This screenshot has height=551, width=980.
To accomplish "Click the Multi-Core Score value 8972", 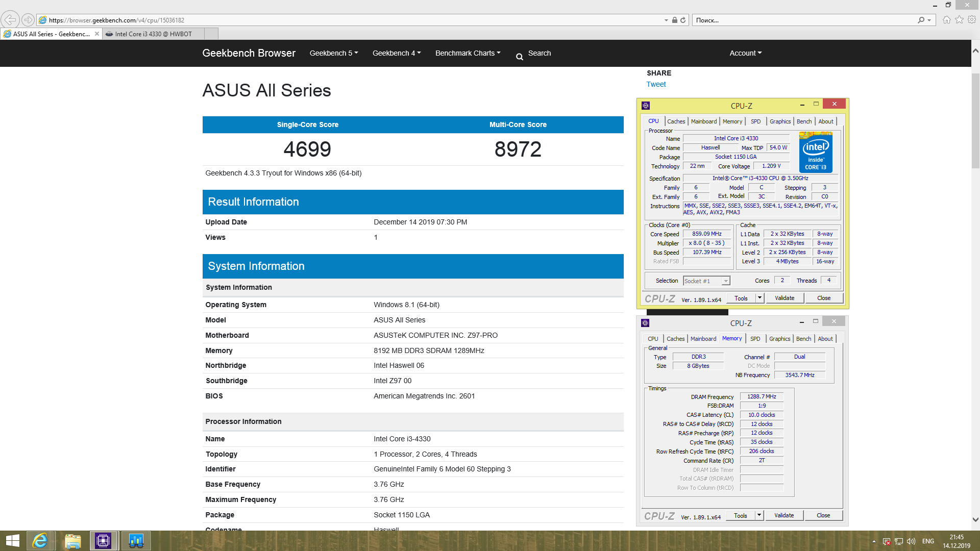I will 518,149.
